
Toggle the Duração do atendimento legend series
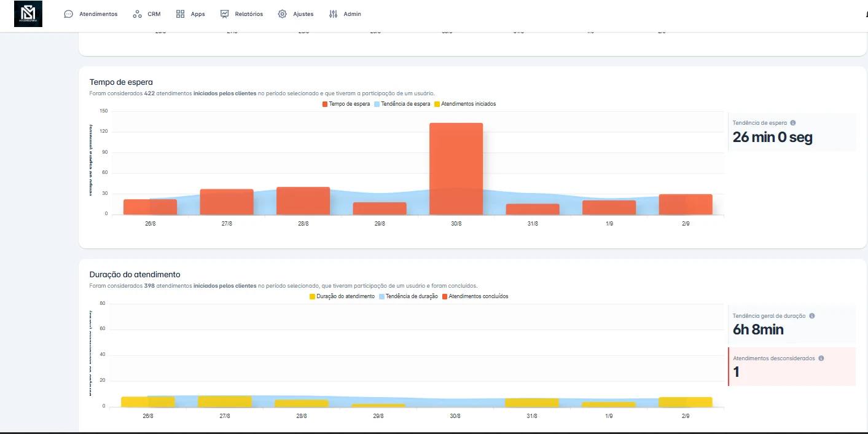pyautogui.click(x=342, y=296)
